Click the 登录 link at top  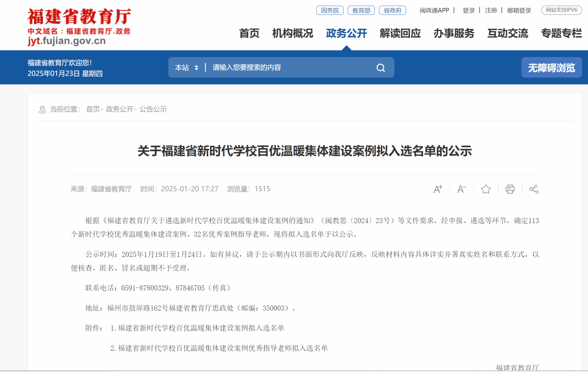[469, 10]
